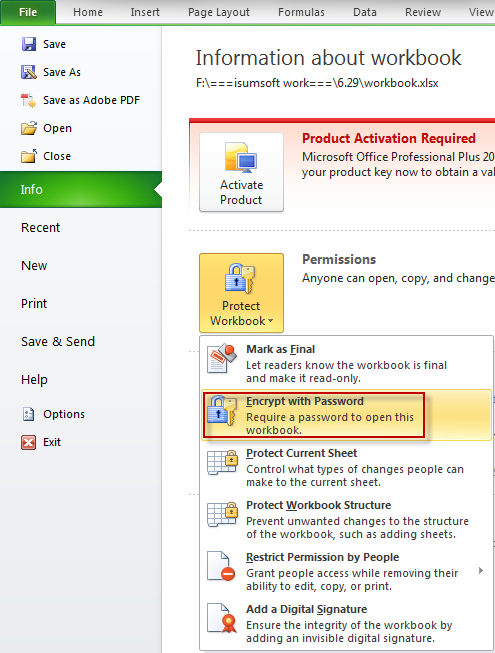Screen dimensions: 495x653
Task: Click the Activate Product button
Action: click(241, 172)
